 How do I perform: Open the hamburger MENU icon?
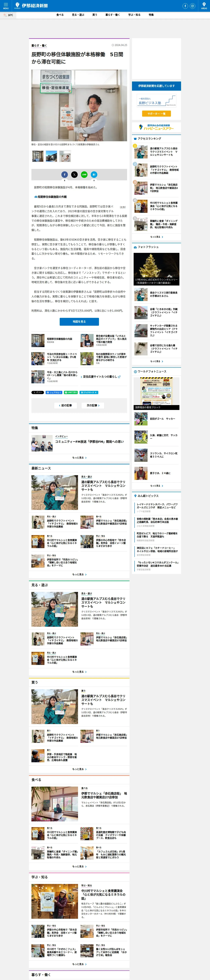coord(6,6)
